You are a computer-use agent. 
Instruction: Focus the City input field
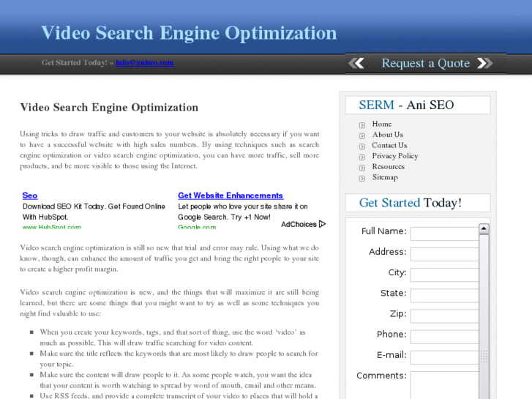[444, 275]
